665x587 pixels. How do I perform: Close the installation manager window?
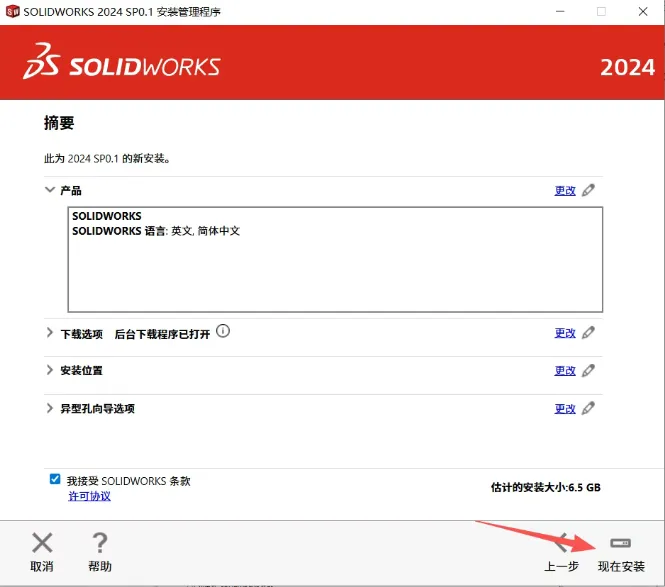coord(643,11)
